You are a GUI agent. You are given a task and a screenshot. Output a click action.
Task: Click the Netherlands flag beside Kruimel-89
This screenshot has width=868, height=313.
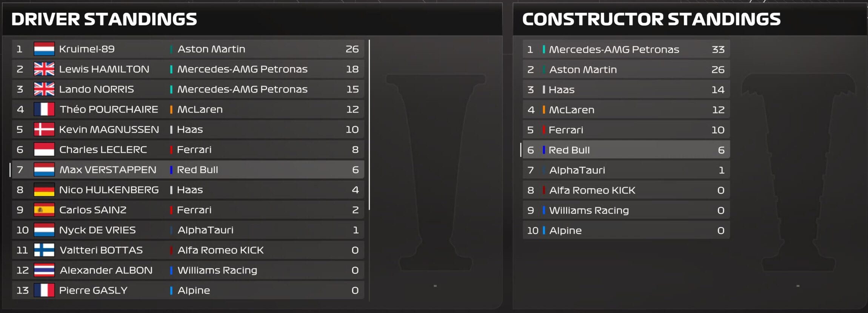(44, 49)
